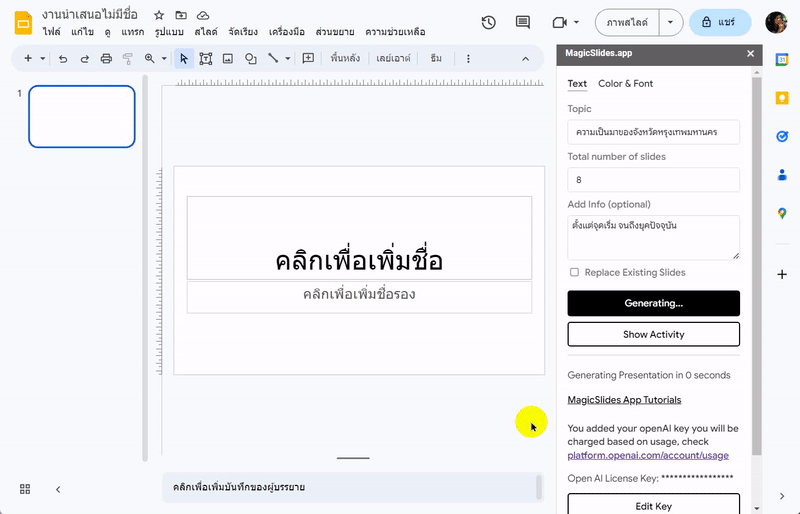
Task: Add a new slide with plus icon
Action: click(x=28, y=59)
